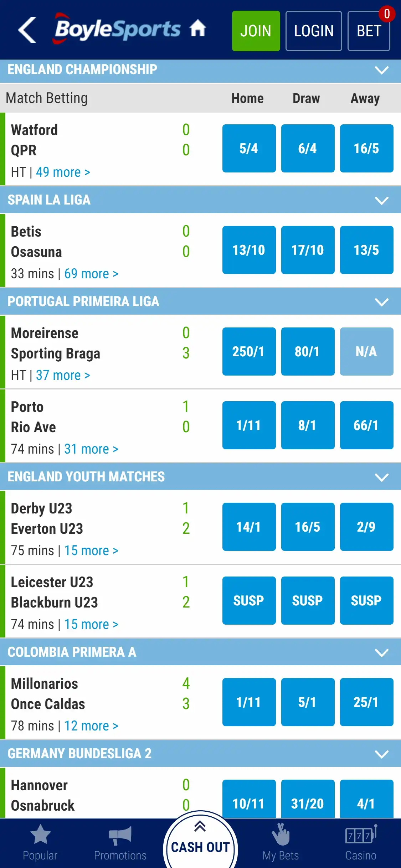Select Betis-Osasuna draw odds 17/10

(308, 250)
